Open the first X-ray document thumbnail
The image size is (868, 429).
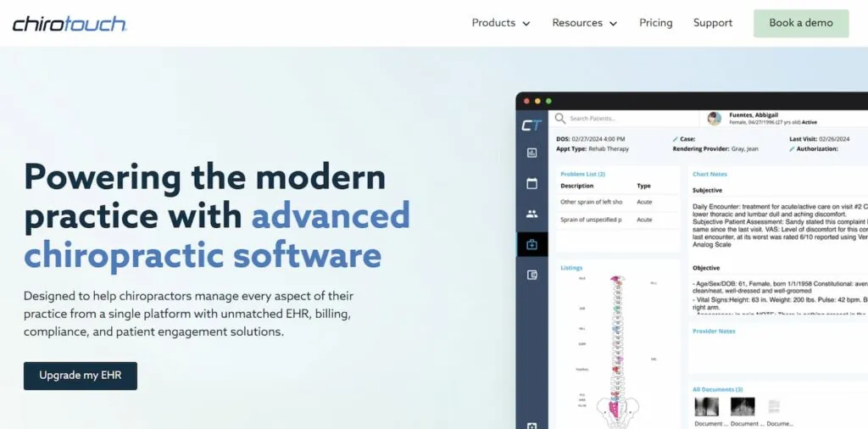[707, 407]
